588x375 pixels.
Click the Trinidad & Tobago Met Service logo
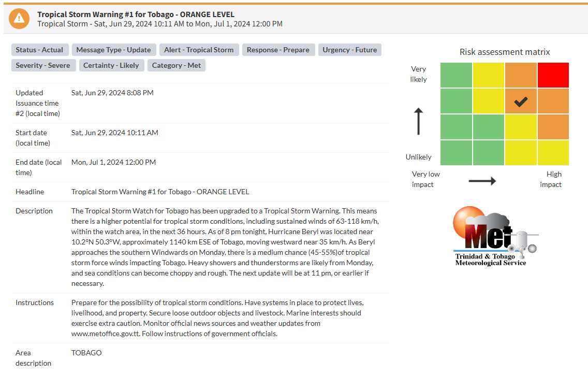click(495, 236)
